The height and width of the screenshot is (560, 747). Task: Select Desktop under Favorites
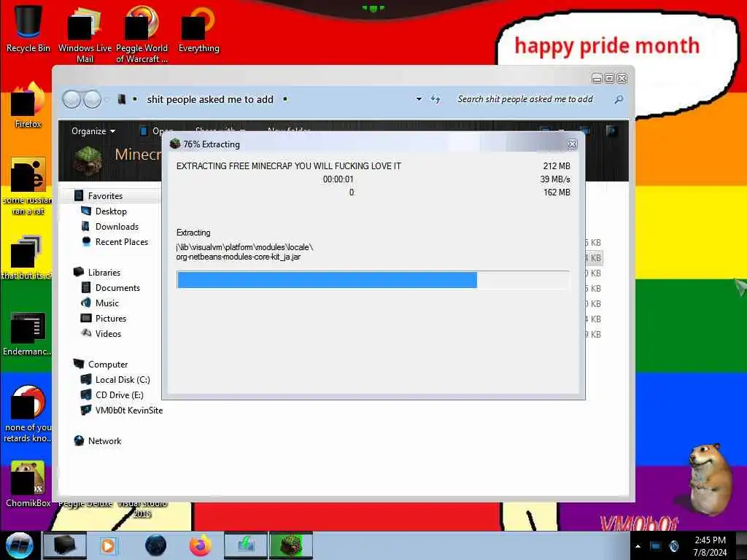pyautogui.click(x=111, y=211)
